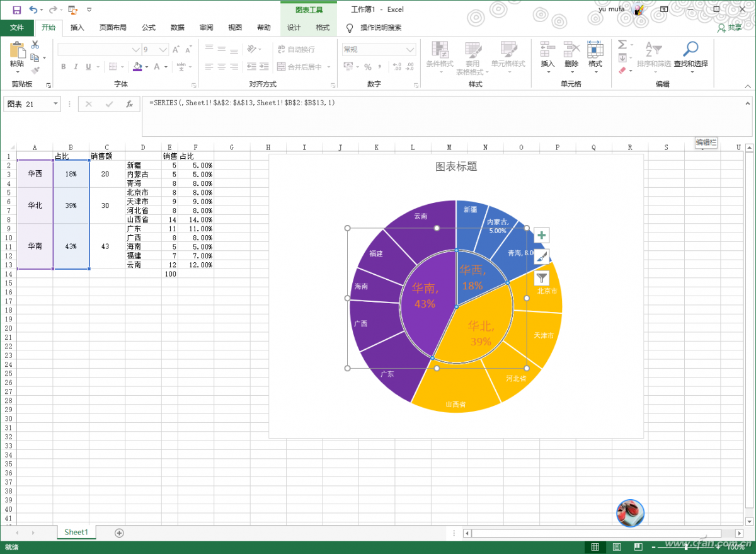Viewport: 756px width, 554px height.
Task: Click Sort and Filter (排序和筛选) icon
Action: click(x=653, y=50)
